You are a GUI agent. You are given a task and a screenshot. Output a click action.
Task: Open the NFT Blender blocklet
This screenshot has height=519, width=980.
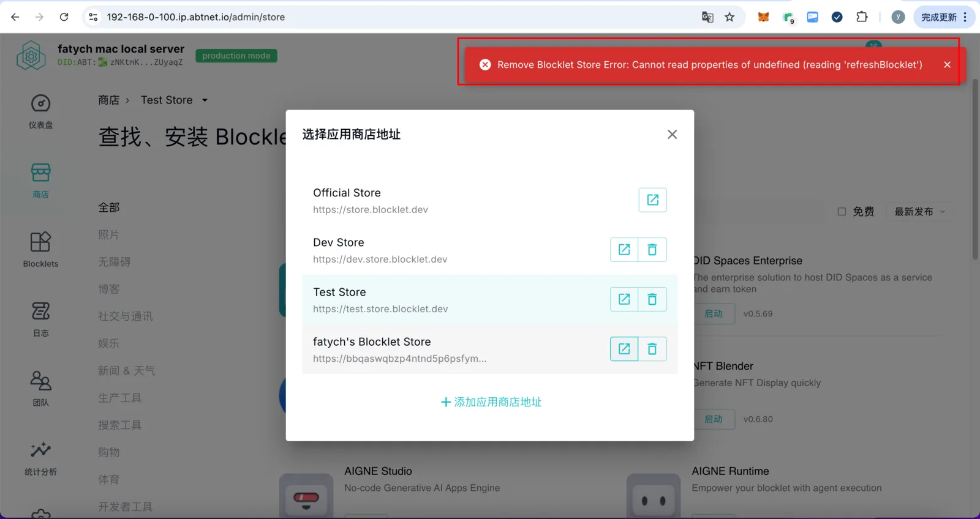pyautogui.click(x=723, y=366)
